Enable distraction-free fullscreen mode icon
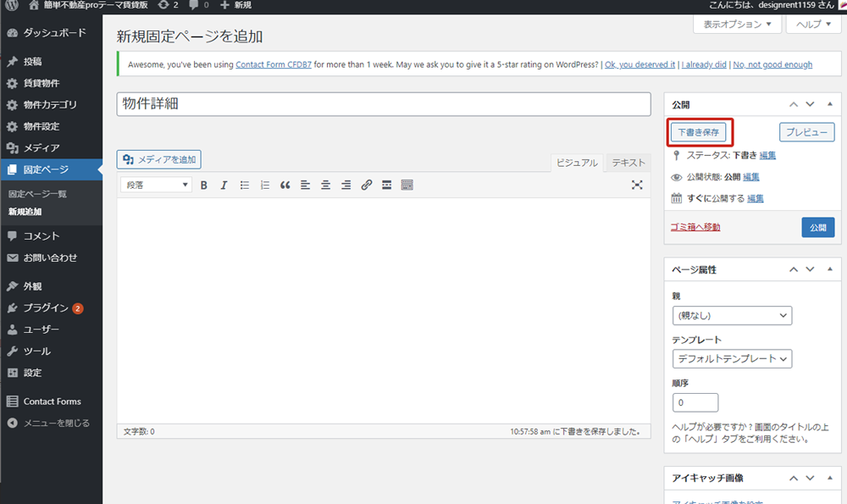847x504 pixels. pyautogui.click(x=637, y=185)
